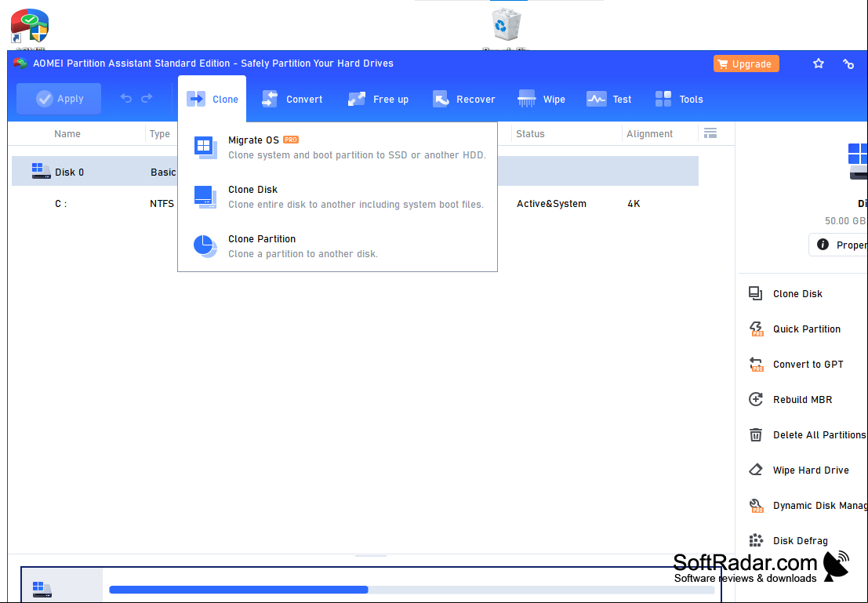Click the 4K alignment cell
The image size is (868, 603).
click(x=634, y=204)
